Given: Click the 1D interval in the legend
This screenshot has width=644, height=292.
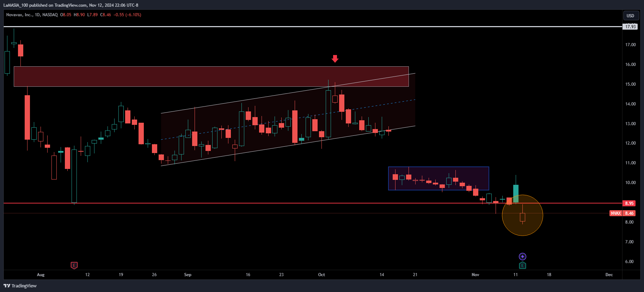Looking at the screenshot, I should [x=37, y=15].
